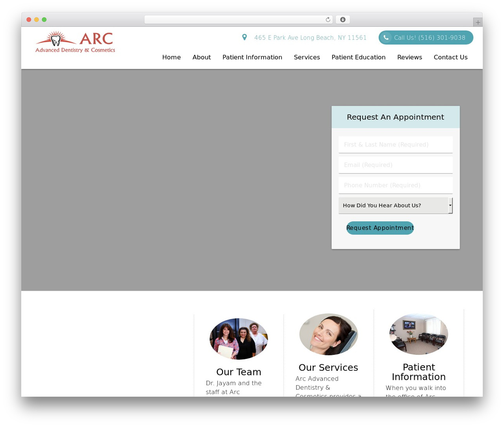The width and height of the screenshot is (504, 427).
Task: Open the Our Services heading link
Action: pos(328,368)
